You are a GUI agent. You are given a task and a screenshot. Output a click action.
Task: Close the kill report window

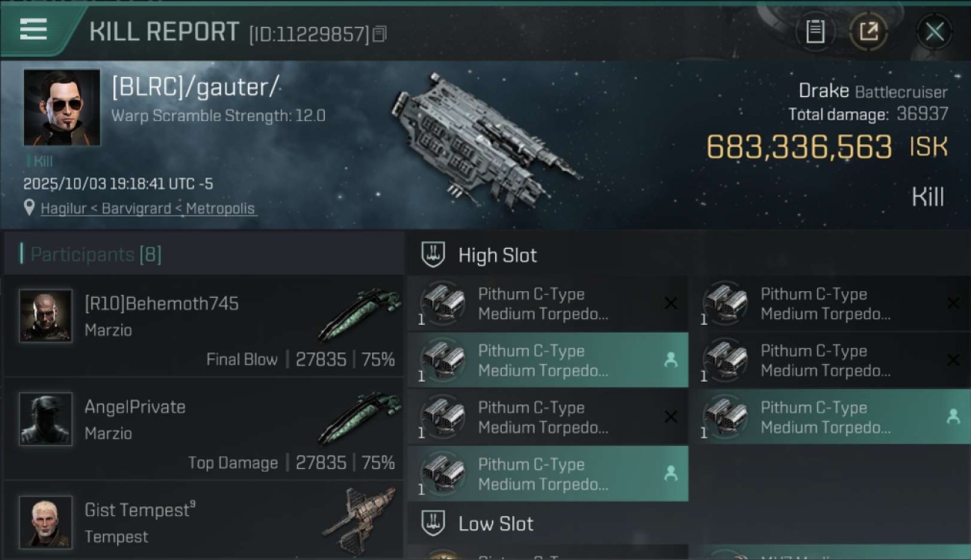(x=934, y=32)
